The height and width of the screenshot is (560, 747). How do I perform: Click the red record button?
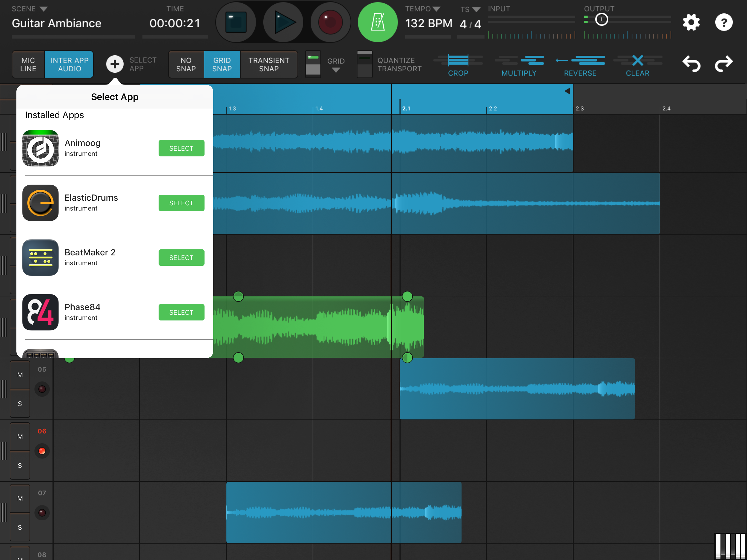coord(330,22)
